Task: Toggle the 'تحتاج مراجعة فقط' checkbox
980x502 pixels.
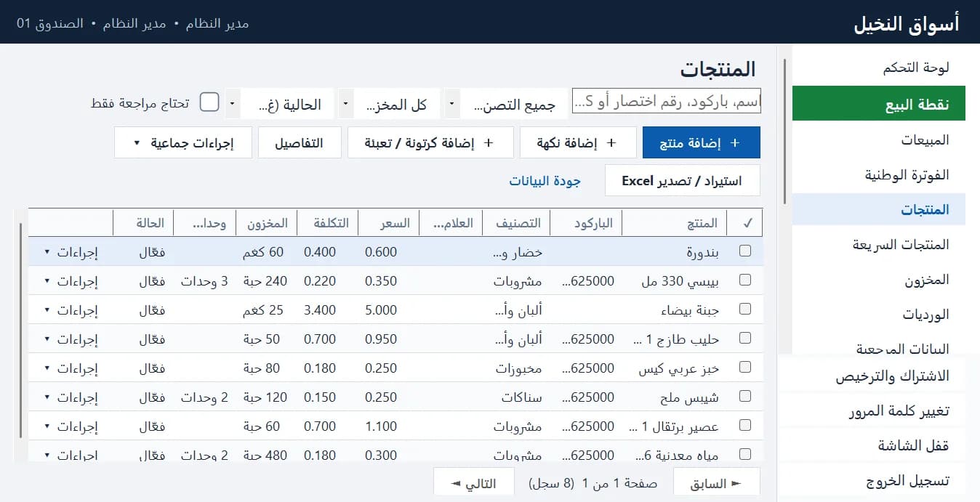Action: click(x=209, y=102)
